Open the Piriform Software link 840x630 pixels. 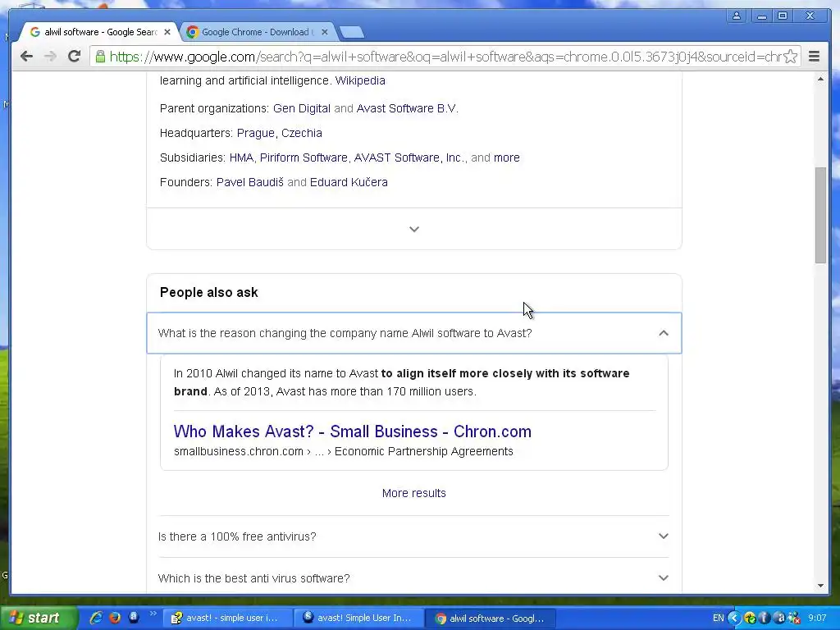(x=304, y=157)
